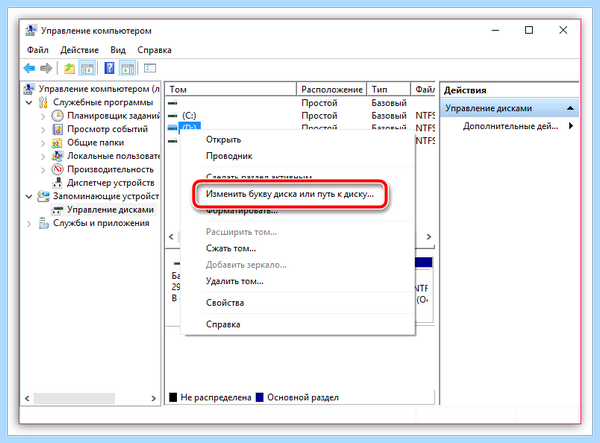Open the Вид menu

pyautogui.click(x=118, y=50)
